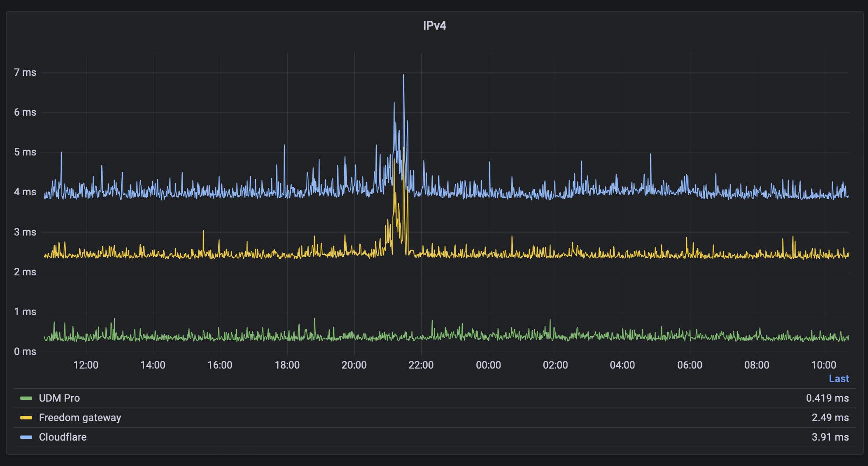868x466 pixels.
Task: Open the IPv4 panel title menu
Action: point(434,25)
